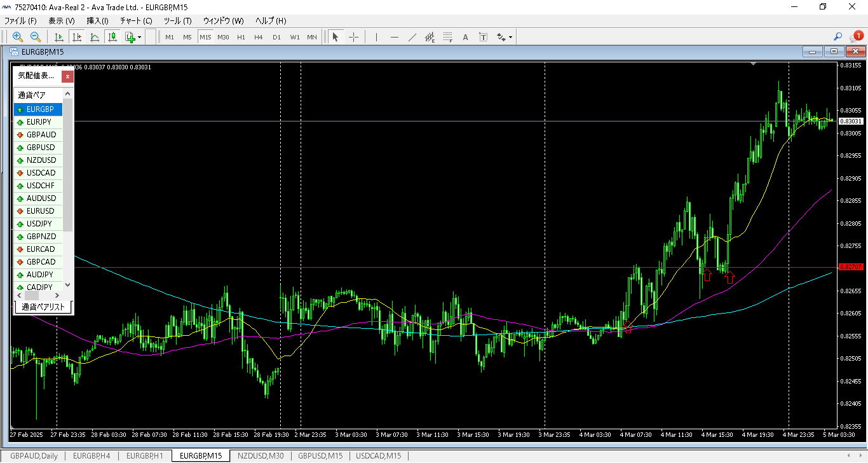Select GBPNZD in the market watch
The width and height of the screenshot is (868, 463).
[38, 237]
